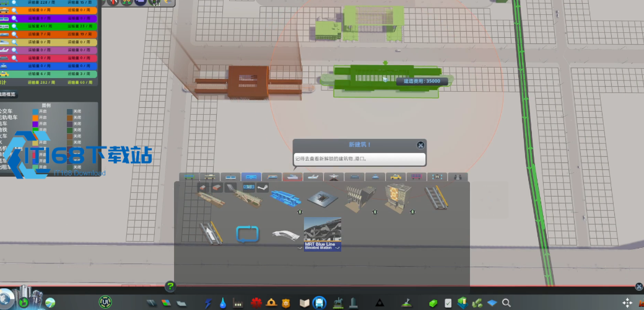The width and height of the screenshot is (644, 310).
Task: Open the garbage and industry factory menu
Action: (238, 303)
